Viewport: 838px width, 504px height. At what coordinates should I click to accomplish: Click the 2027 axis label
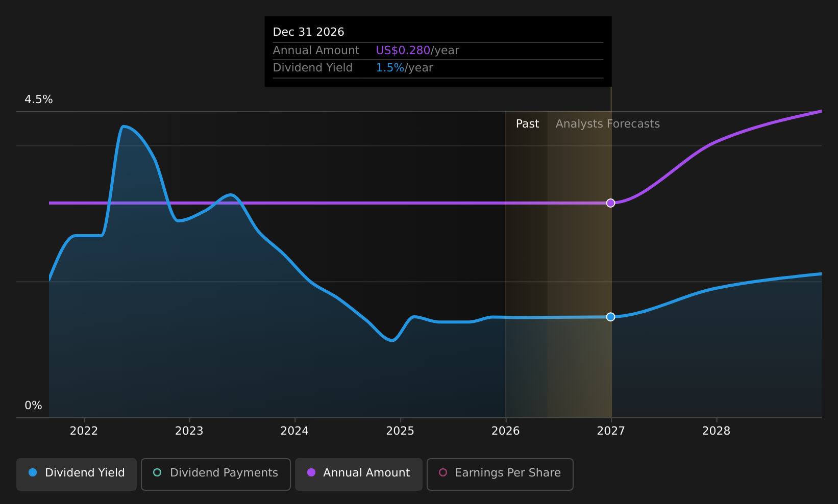tap(611, 431)
